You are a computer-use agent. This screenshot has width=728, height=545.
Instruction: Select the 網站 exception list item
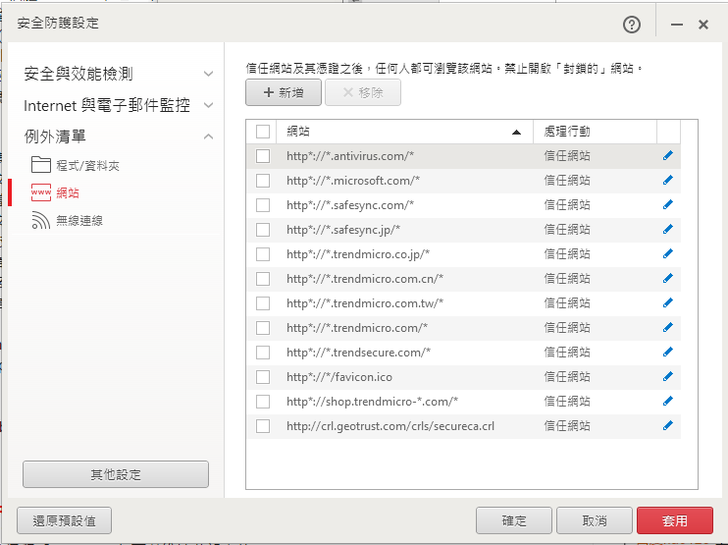pyautogui.click(x=68, y=193)
